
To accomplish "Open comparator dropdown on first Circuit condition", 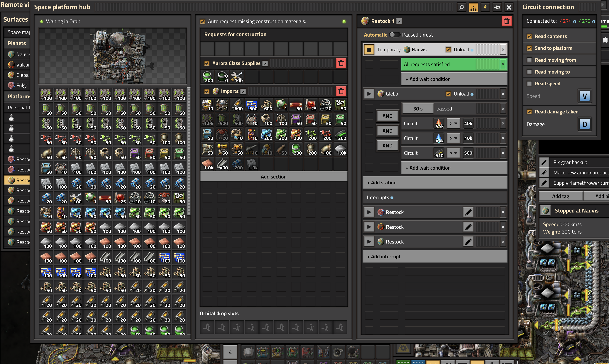I will (x=453, y=124).
